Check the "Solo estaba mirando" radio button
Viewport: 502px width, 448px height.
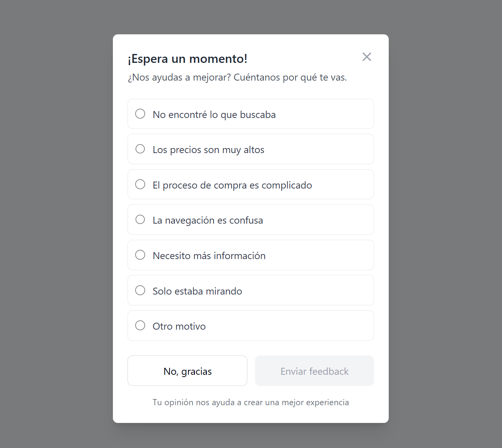click(x=140, y=290)
